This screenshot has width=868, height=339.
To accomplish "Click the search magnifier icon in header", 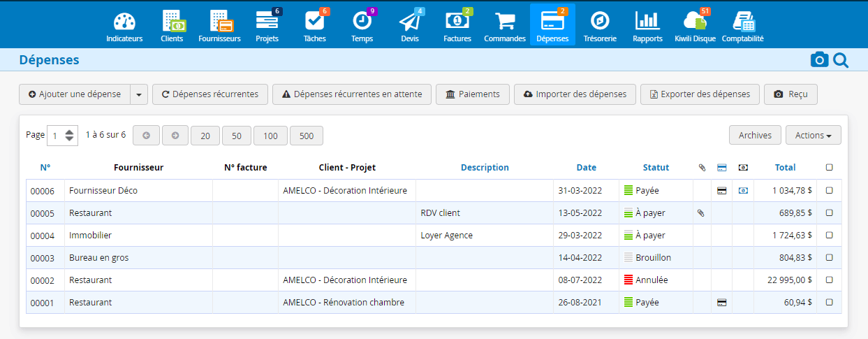I will (841, 61).
